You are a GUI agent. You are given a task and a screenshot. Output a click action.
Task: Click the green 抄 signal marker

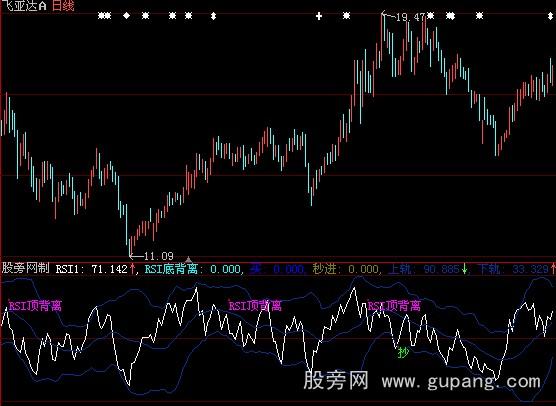pyautogui.click(x=404, y=352)
